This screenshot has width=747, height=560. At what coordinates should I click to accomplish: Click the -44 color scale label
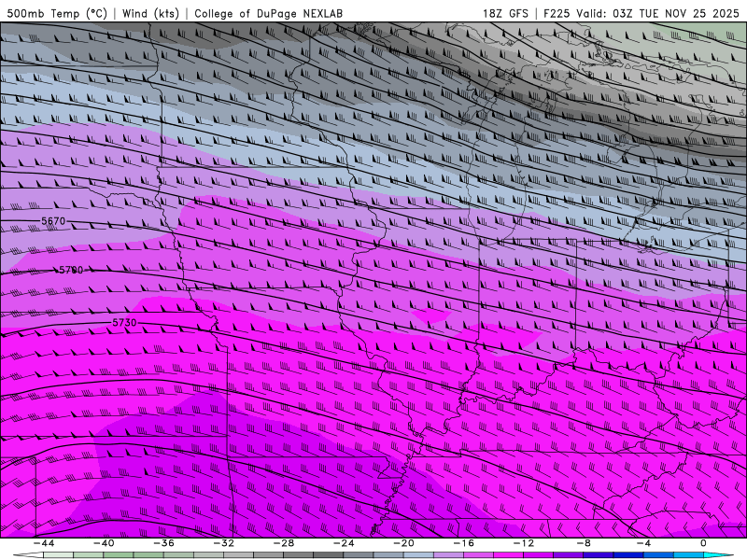44,543
